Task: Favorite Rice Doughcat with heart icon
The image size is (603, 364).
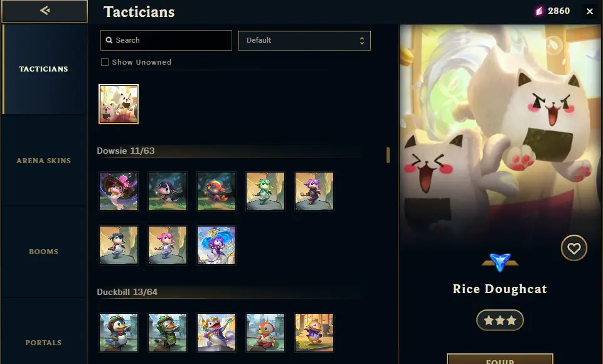Action: 574,248
